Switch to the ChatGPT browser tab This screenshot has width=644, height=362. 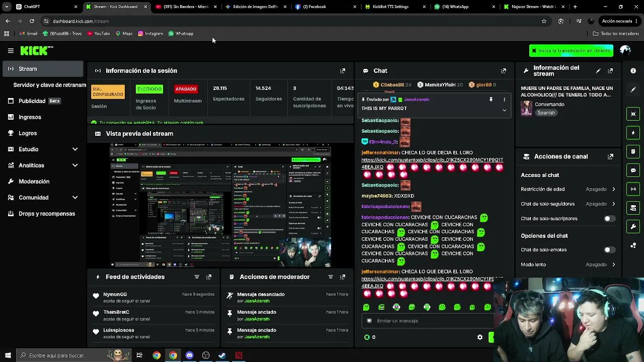(x=45, y=7)
